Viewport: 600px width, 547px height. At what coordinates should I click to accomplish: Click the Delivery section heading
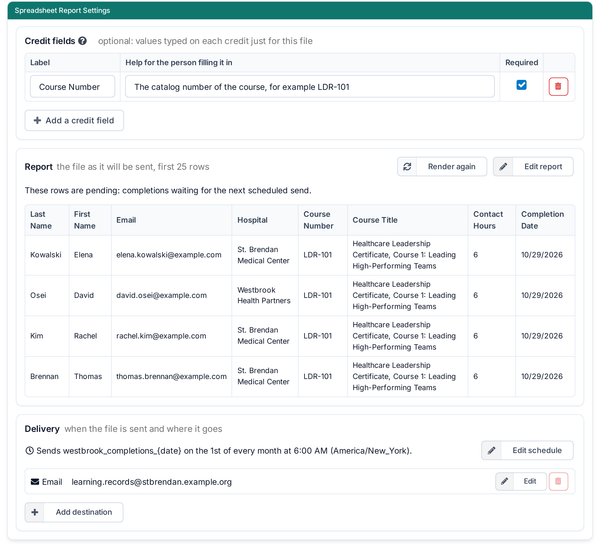point(42,429)
